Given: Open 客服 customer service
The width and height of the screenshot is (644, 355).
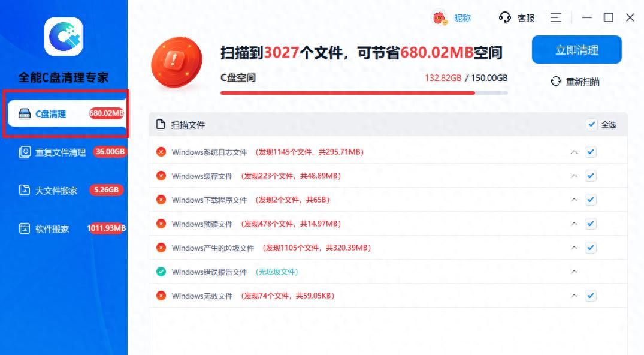Looking at the screenshot, I should [x=526, y=18].
